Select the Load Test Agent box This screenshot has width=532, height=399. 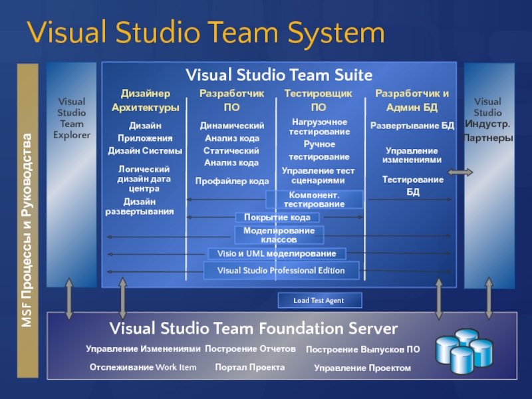[320, 301]
